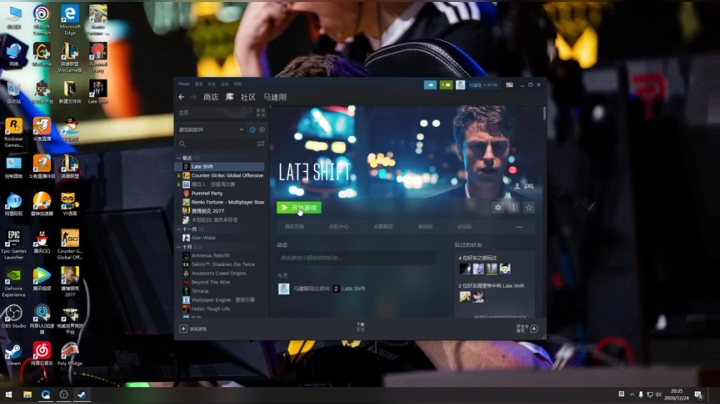Open the Steam menu in title bar
The image size is (720, 404).
point(184,84)
